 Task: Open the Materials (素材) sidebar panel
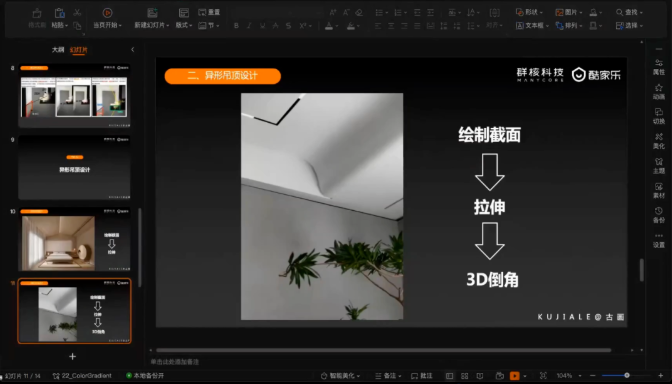coord(659,190)
